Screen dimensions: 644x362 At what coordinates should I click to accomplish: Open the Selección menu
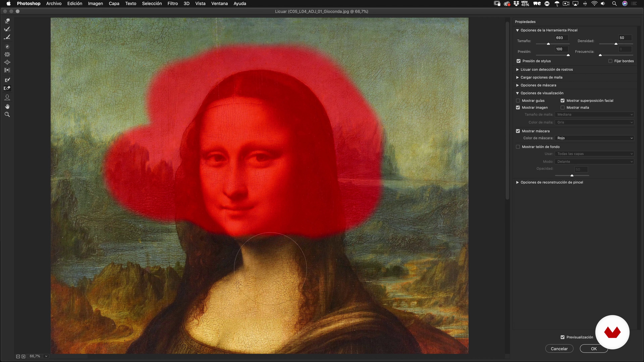click(152, 4)
